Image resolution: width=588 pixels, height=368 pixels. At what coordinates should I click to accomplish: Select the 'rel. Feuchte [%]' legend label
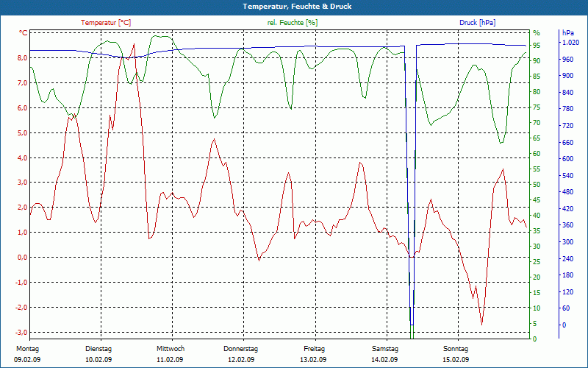pos(293,23)
